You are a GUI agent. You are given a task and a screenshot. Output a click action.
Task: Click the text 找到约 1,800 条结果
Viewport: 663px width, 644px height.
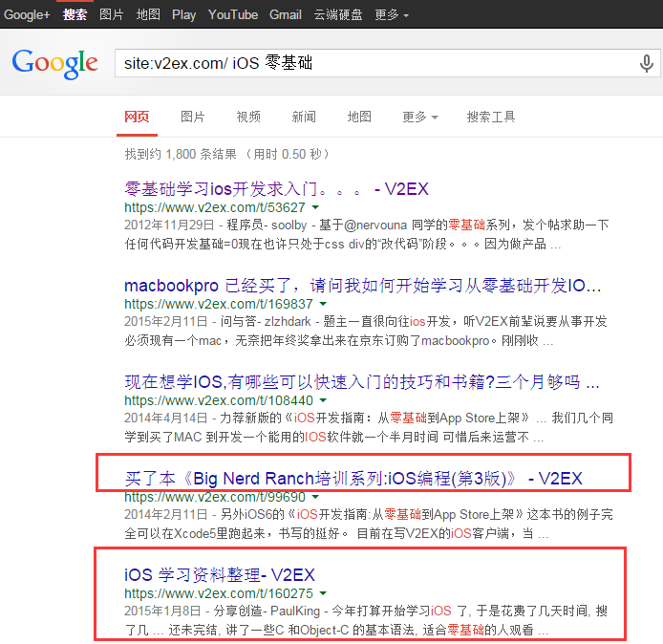tap(181, 154)
